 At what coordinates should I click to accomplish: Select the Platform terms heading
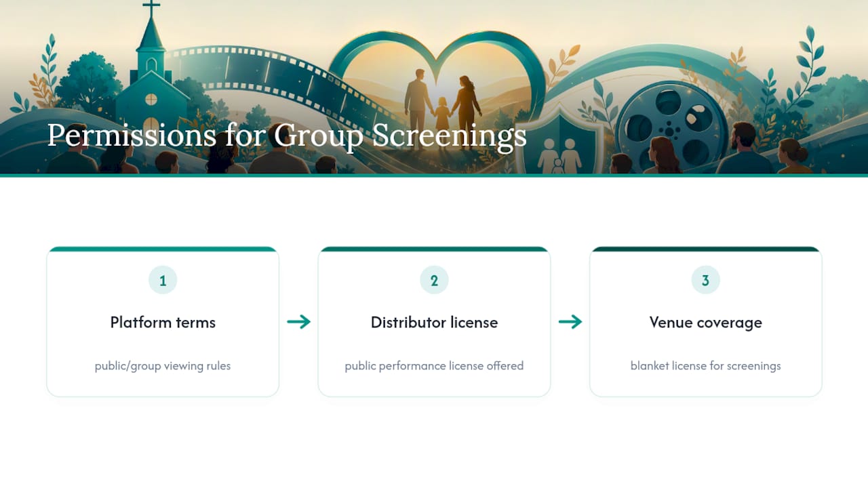pos(163,323)
